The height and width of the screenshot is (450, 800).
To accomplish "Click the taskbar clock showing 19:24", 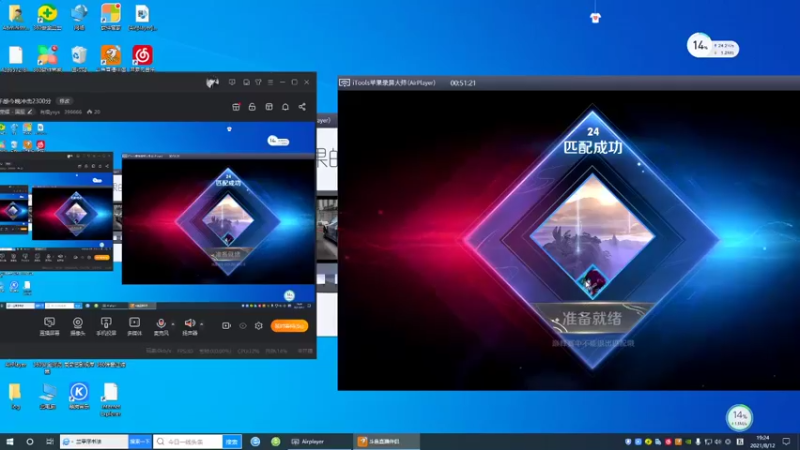I will [x=762, y=441].
